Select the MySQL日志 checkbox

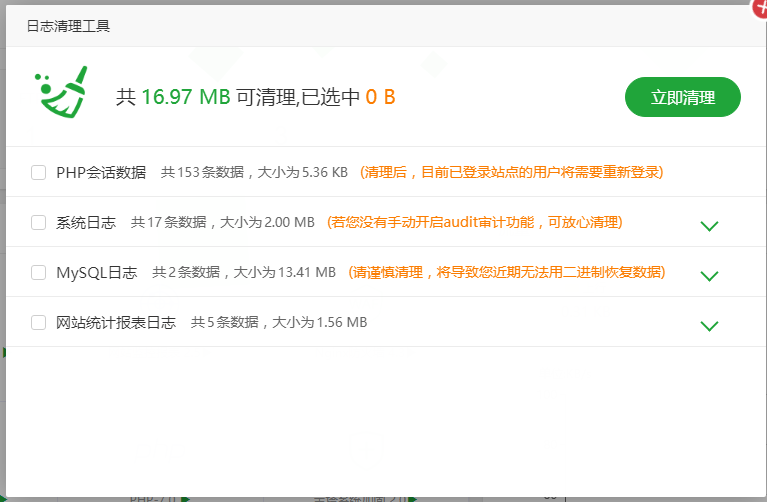pos(39,272)
